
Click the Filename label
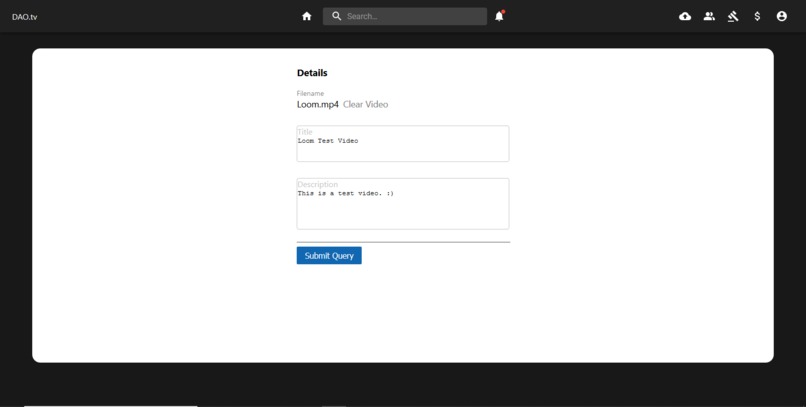tap(310, 94)
